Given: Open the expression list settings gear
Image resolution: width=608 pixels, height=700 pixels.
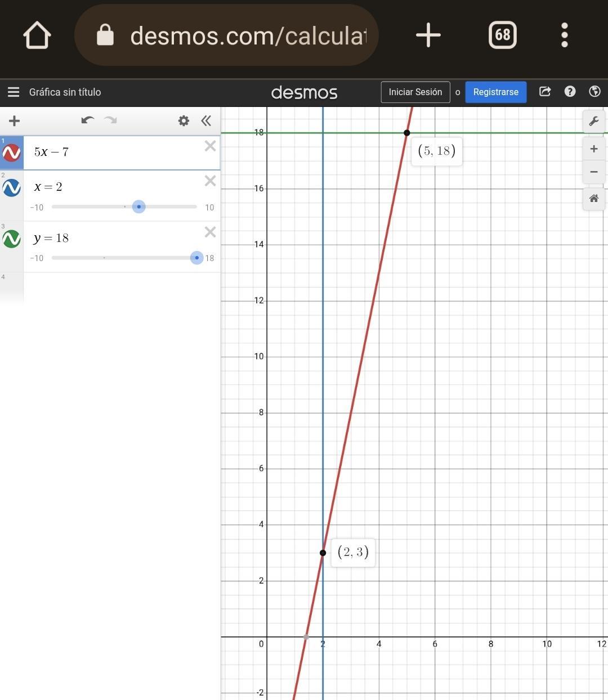Looking at the screenshot, I should point(184,120).
